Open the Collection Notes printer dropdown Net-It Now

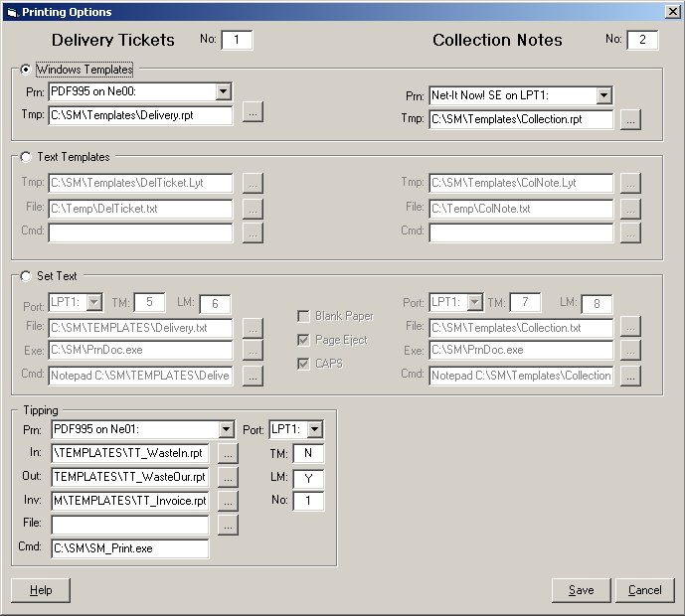(603, 95)
